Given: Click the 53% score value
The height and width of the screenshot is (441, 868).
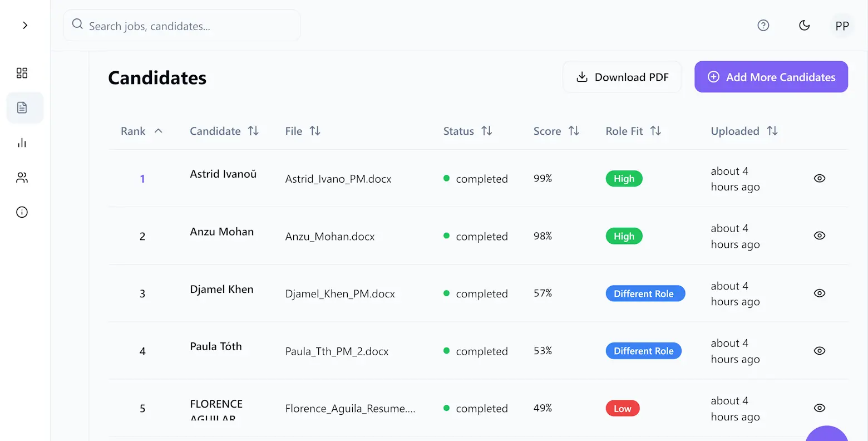Looking at the screenshot, I should tap(542, 351).
